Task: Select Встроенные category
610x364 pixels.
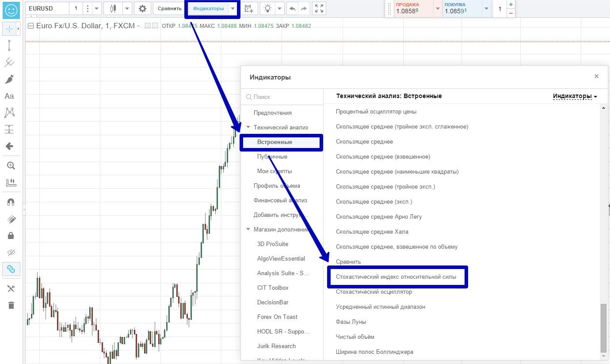Action: point(282,142)
